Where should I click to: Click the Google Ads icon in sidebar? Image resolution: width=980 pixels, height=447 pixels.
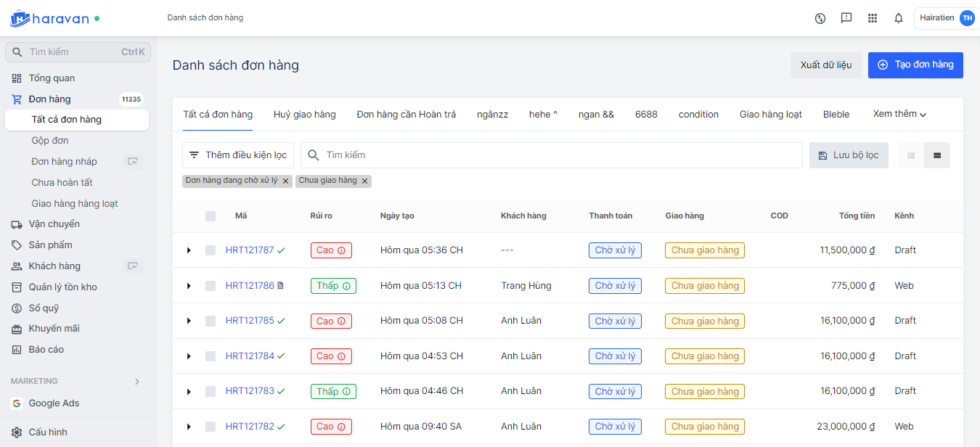point(17,403)
